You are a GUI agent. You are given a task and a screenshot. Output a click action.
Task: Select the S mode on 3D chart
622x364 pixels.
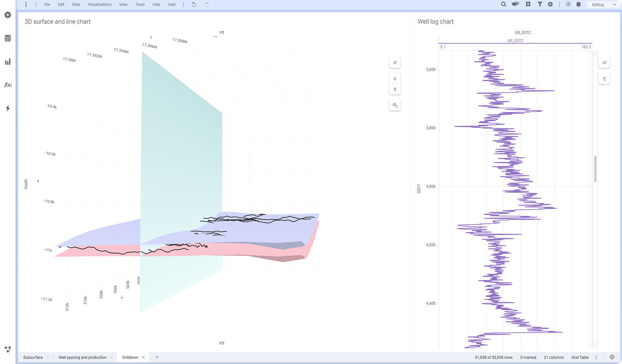395,89
